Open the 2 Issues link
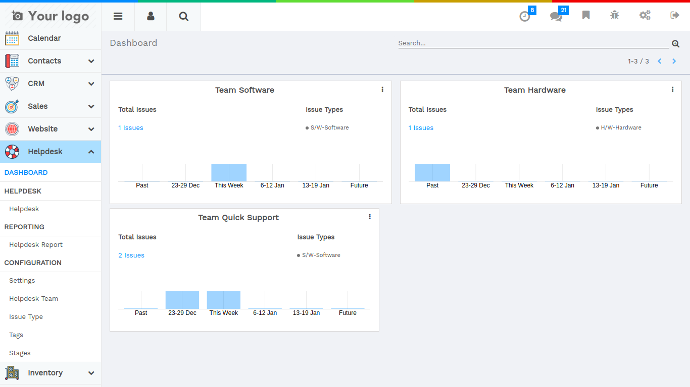This screenshot has width=690, height=387. (x=131, y=255)
